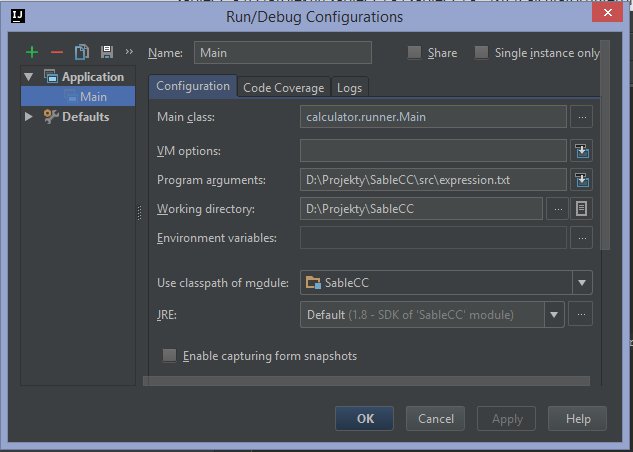Confirm with the OK button
This screenshot has width=633, height=452.
(364, 419)
